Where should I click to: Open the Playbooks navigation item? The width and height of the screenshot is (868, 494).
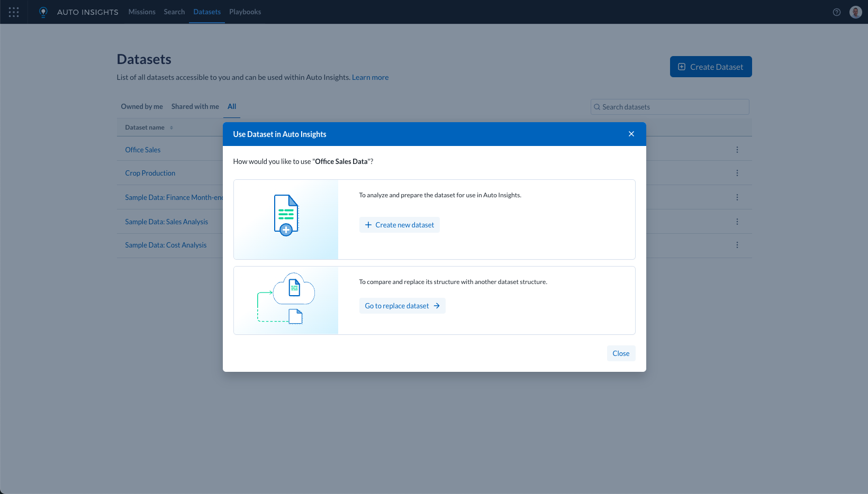click(x=245, y=12)
